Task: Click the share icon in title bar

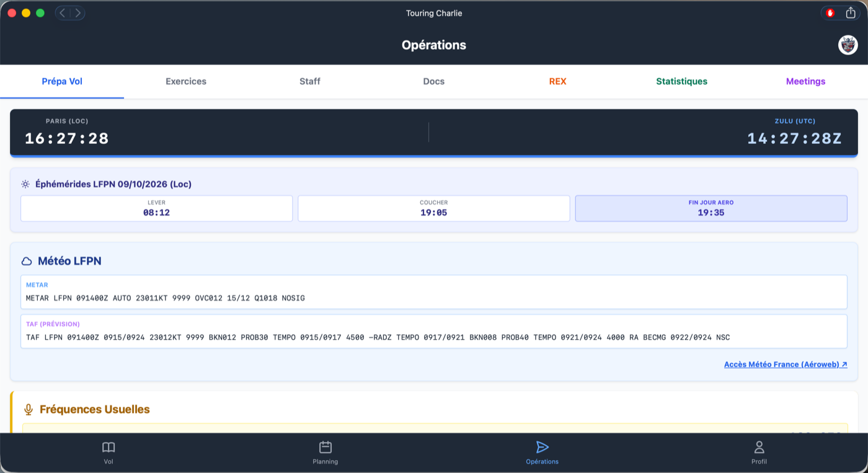Action: [851, 13]
